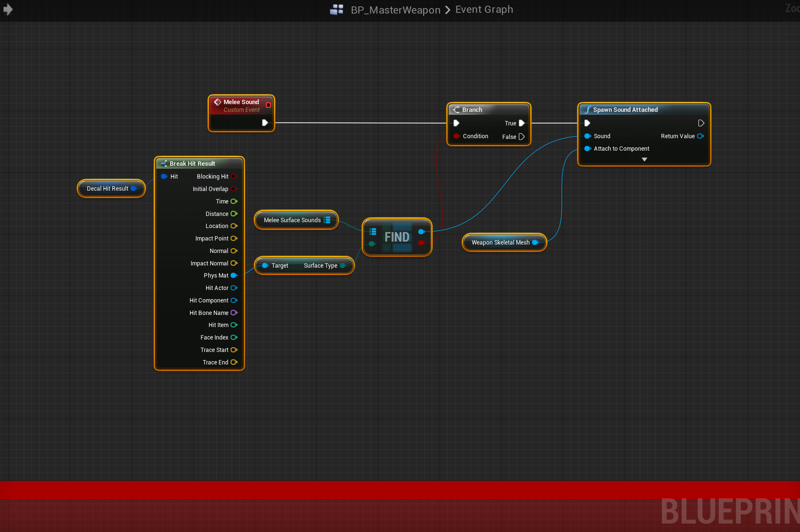The width and height of the screenshot is (800, 532).
Task: Click the blueprint icon beside BP_MasterWeapon
Action: [337, 10]
